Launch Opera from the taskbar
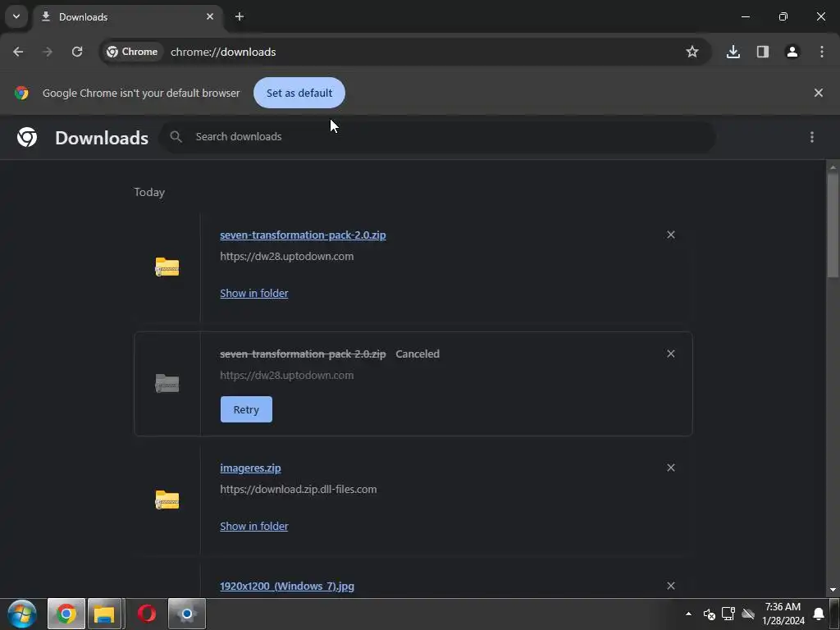Viewport: 840px width, 630px height. 147,614
